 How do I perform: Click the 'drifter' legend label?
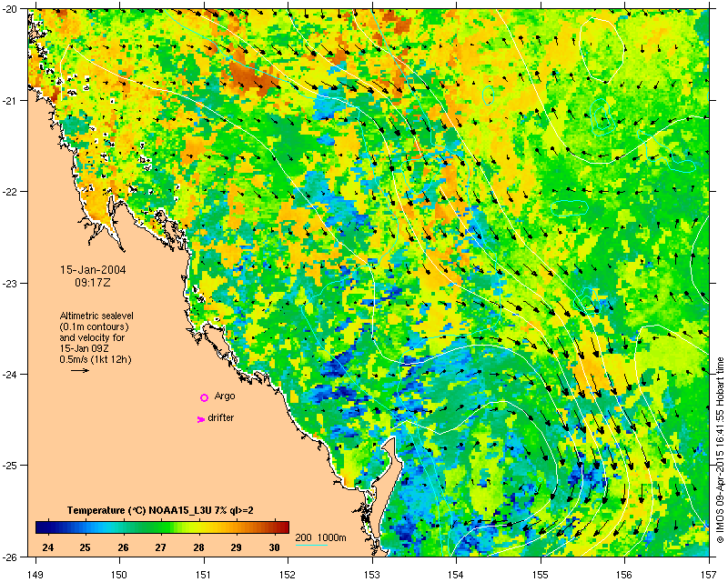click(x=220, y=417)
